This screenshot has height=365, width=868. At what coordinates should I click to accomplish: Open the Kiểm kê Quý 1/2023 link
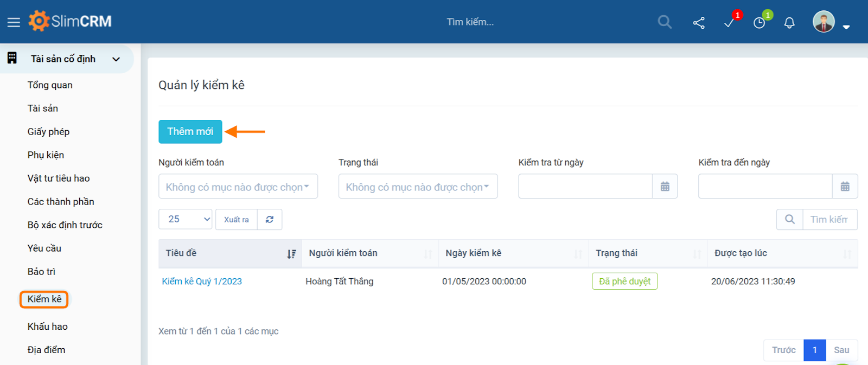click(x=202, y=281)
